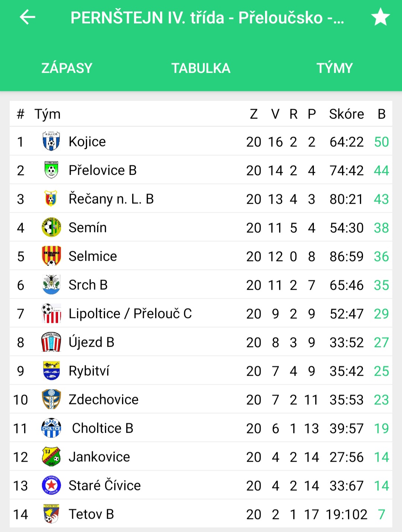Tap the Kojice club crest
The width and height of the screenshot is (402, 532).
tap(51, 141)
